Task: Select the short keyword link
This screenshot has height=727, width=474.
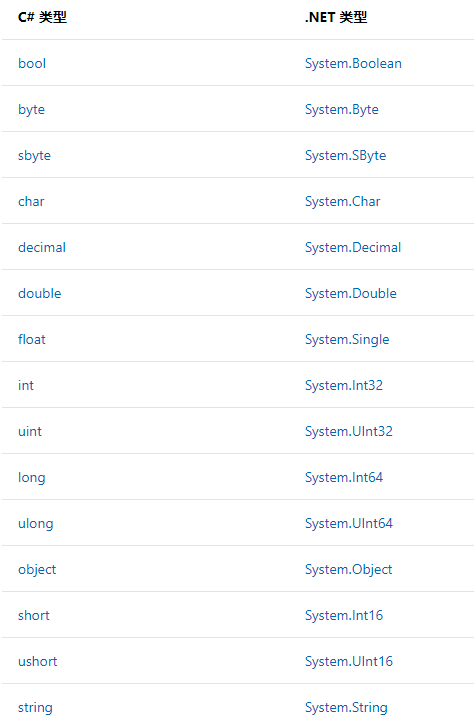Action: pyautogui.click(x=33, y=616)
